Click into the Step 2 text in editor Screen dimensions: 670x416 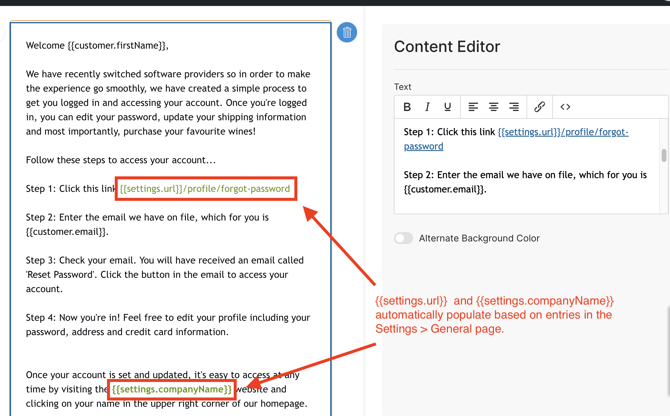pyautogui.click(x=524, y=182)
